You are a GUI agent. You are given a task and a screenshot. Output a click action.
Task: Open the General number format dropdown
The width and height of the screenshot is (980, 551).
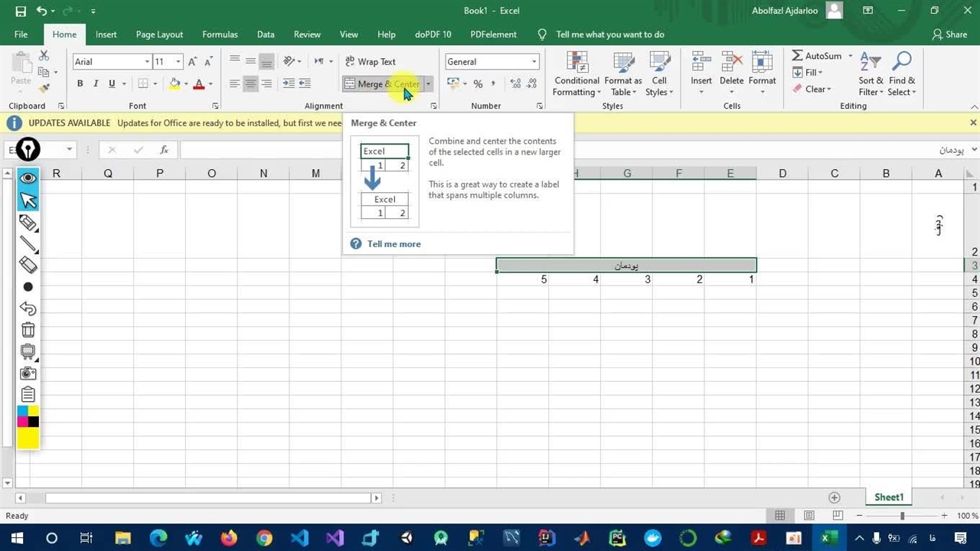(534, 62)
